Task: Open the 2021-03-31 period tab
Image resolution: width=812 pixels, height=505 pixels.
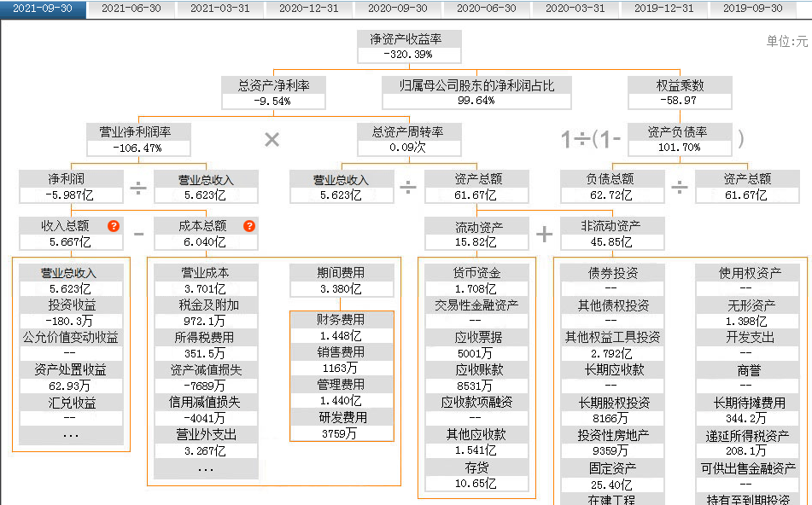Action: tap(220, 9)
